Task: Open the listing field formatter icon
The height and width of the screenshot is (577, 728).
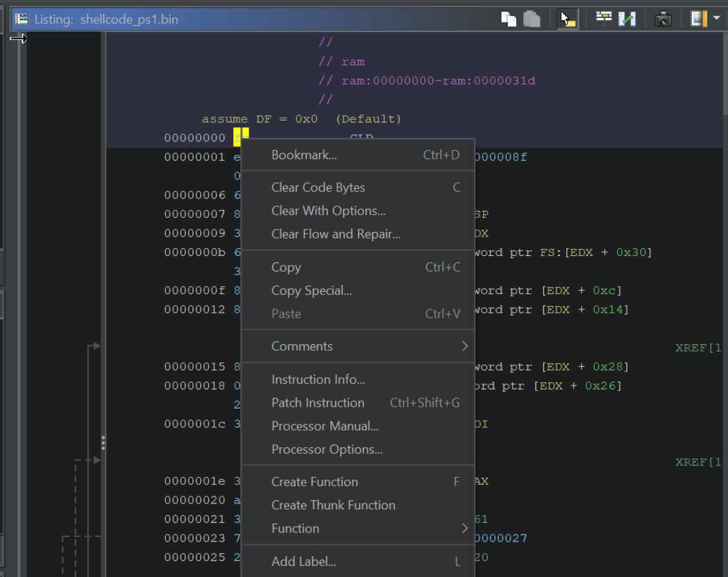Action: pyautogui.click(x=604, y=19)
